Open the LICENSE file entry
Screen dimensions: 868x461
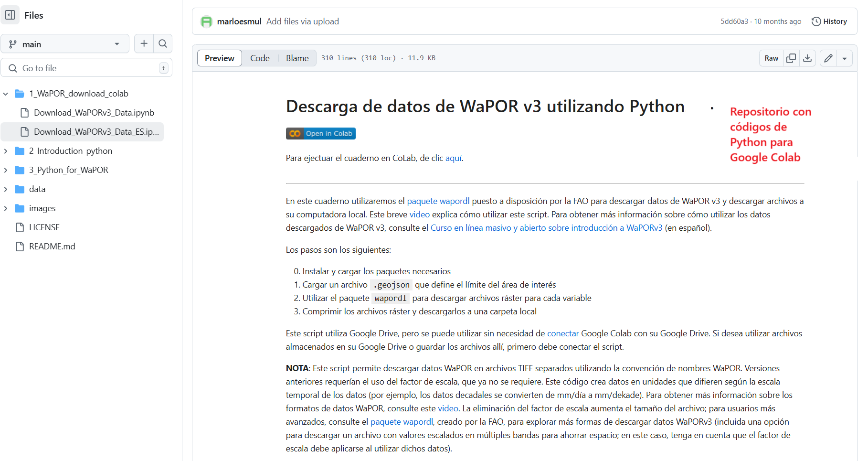click(x=44, y=227)
